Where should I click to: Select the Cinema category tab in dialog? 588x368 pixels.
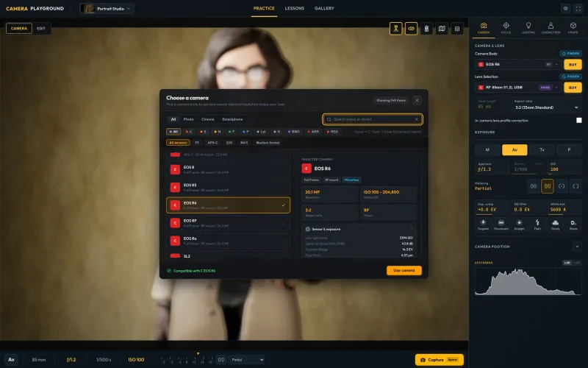coord(208,119)
